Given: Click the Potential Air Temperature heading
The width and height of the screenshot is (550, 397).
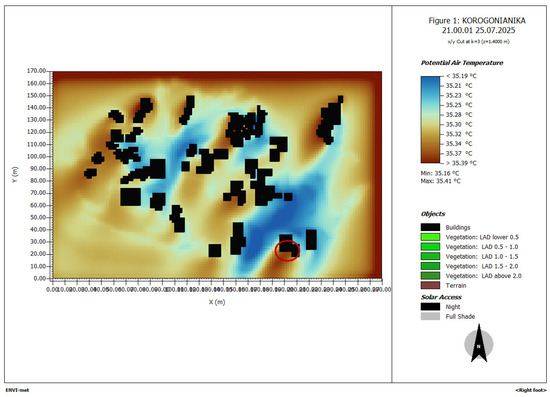Looking at the screenshot, I should pyautogui.click(x=462, y=63).
